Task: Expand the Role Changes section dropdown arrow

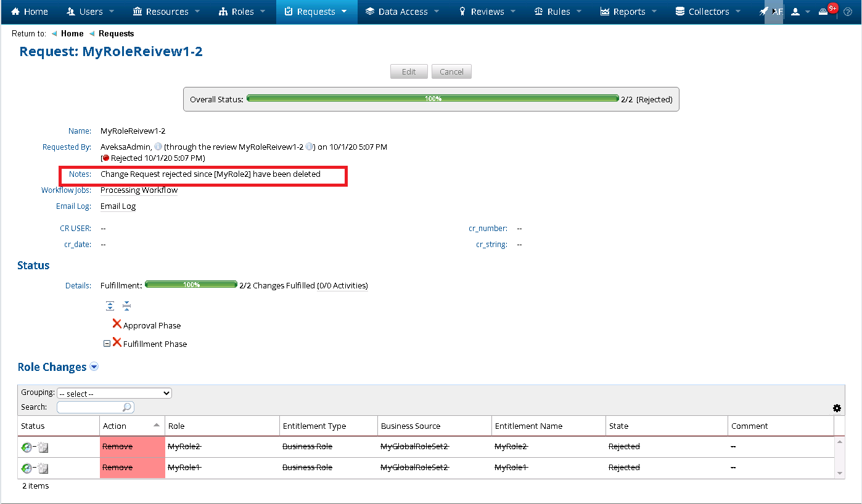Action: point(94,367)
